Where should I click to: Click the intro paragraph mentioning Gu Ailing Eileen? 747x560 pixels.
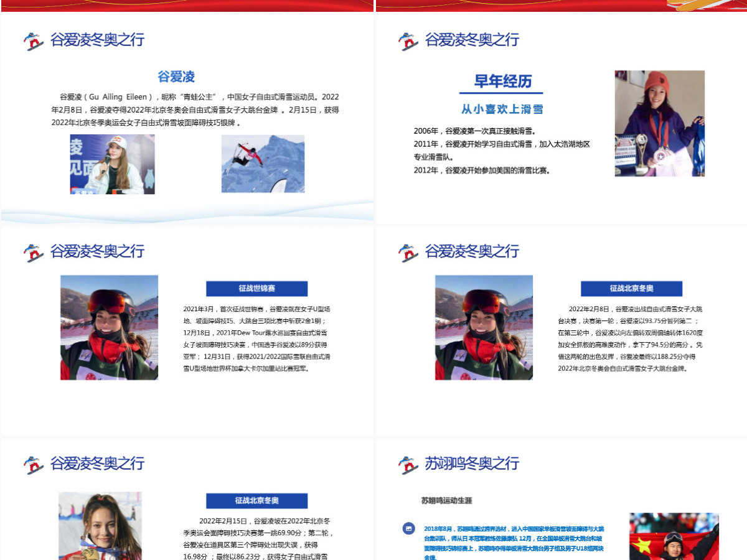pos(195,110)
